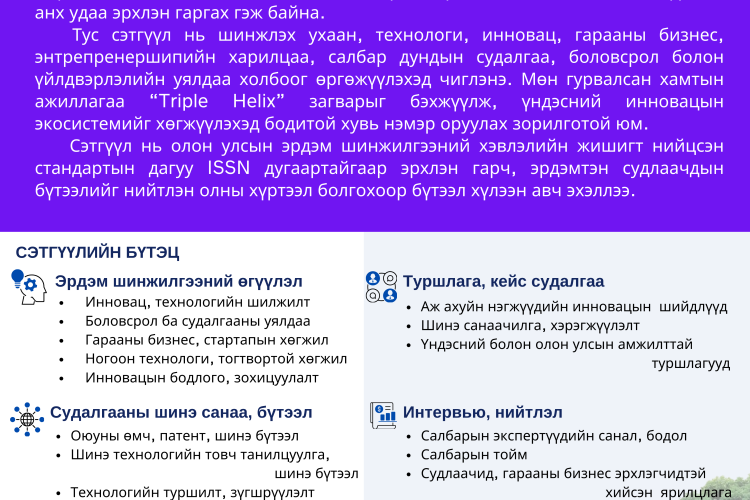Click bullet Шинэ санаачилга, хэрэгжүүлэлт
The height and width of the screenshot is (500, 750).
530,325
